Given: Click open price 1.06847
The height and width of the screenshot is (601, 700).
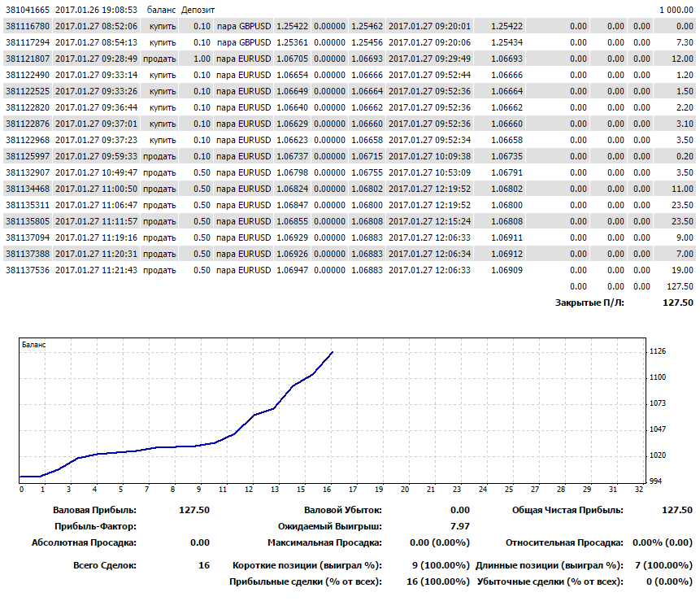Looking at the screenshot, I should point(292,205).
